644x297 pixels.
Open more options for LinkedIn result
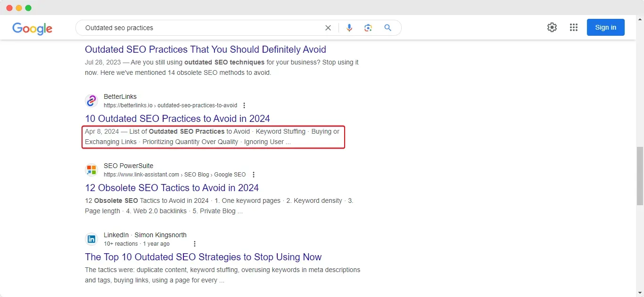[x=195, y=244]
